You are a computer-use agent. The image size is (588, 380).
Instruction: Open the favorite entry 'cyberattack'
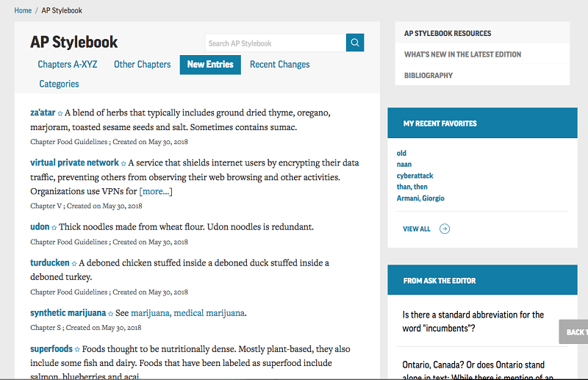click(x=415, y=176)
